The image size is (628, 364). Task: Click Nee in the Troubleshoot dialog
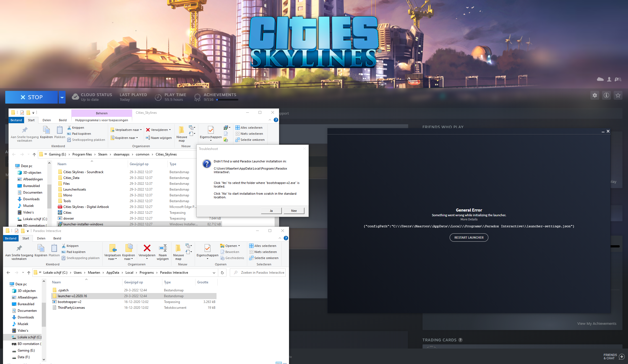pos(294,211)
